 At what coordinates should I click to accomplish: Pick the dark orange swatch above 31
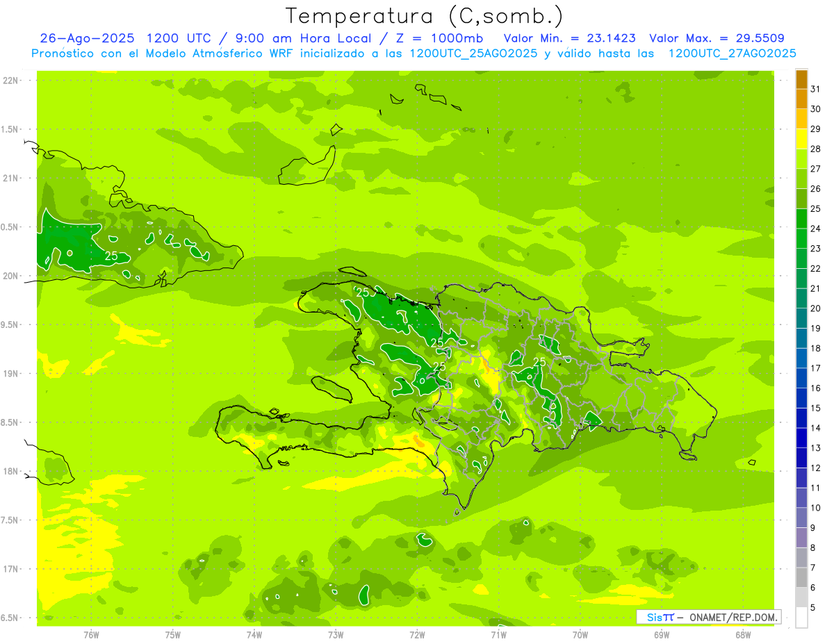[x=801, y=79]
